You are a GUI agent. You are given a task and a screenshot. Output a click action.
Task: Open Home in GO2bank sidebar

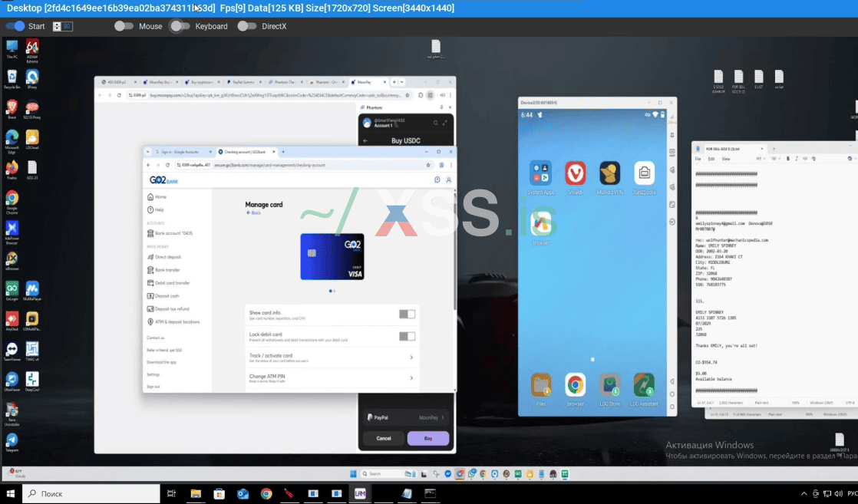(x=157, y=197)
